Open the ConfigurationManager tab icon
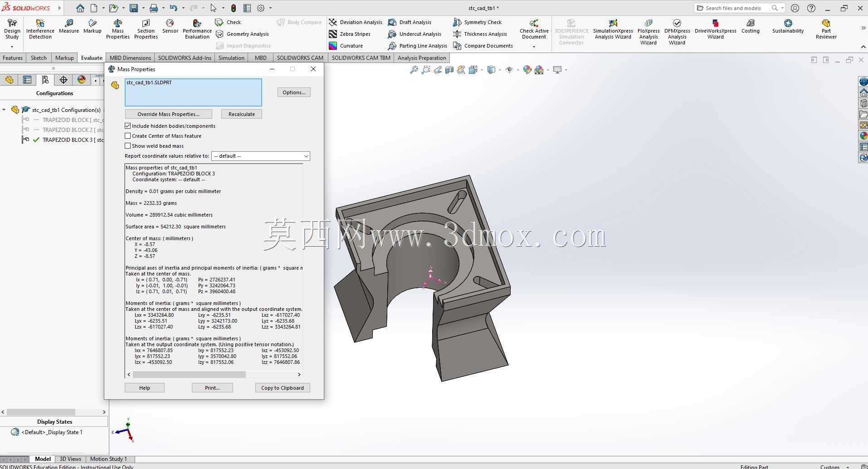 pos(45,80)
